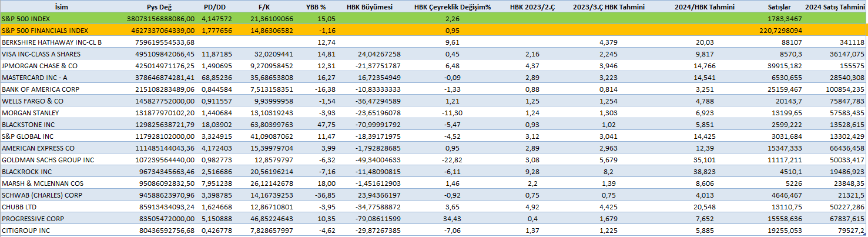Select market value 38073156888086,00
The height and width of the screenshot is (237, 868).
click(162, 19)
